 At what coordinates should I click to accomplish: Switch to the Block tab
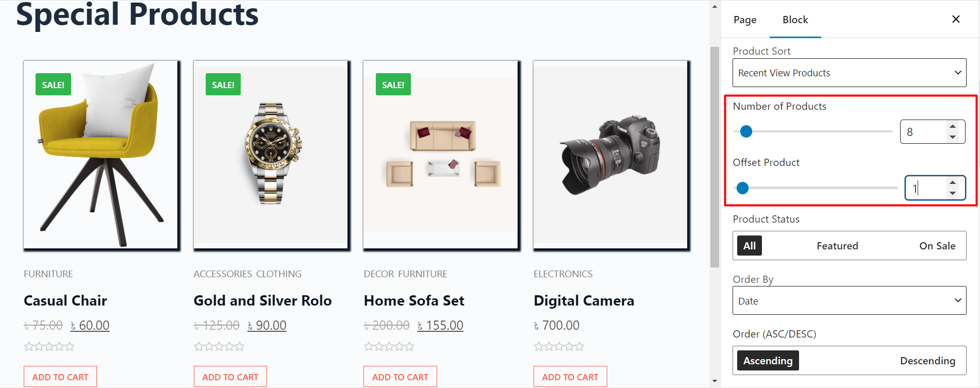click(795, 20)
